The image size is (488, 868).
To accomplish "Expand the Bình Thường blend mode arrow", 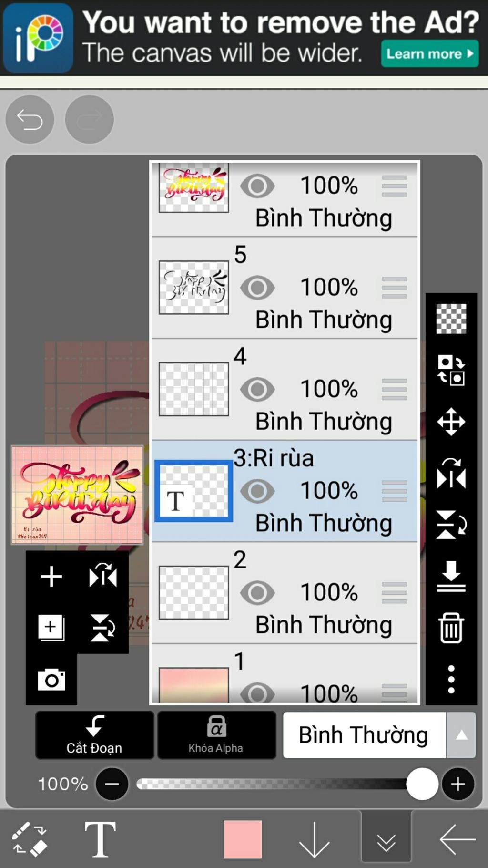I will pos(461,735).
